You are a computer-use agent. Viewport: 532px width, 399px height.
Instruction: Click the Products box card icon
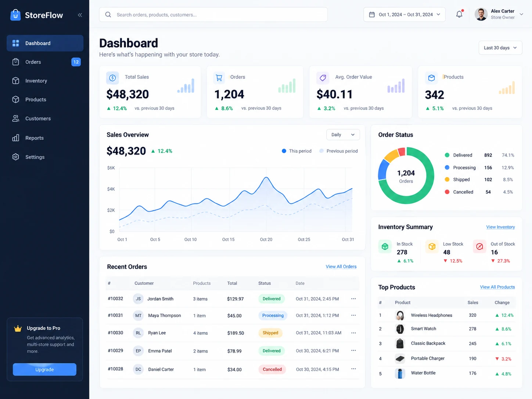pyautogui.click(x=431, y=78)
